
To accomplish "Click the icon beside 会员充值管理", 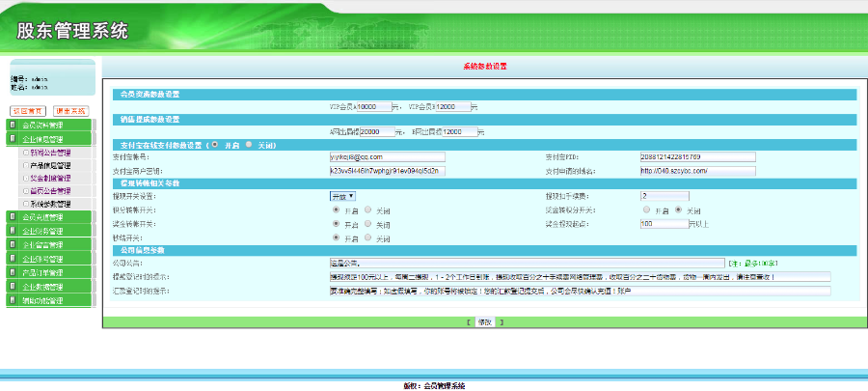I will 13,217.
